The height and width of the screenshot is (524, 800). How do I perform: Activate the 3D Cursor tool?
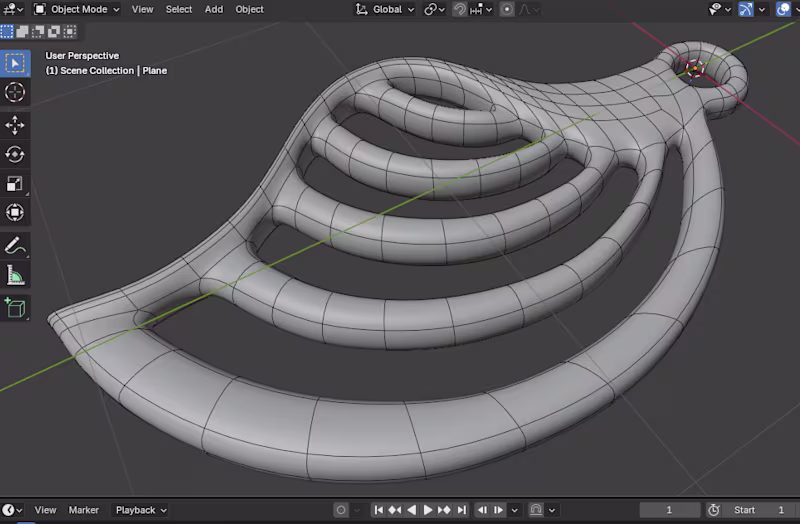tap(15, 93)
